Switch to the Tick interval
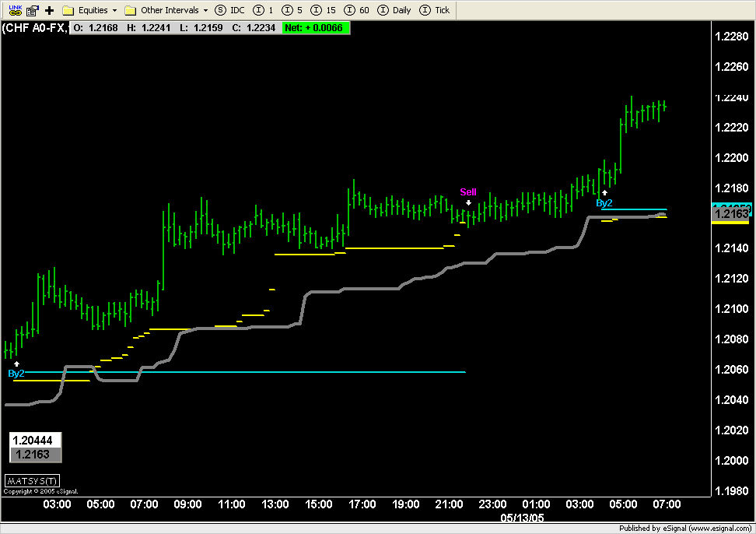The width and height of the screenshot is (756, 534). (435, 10)
